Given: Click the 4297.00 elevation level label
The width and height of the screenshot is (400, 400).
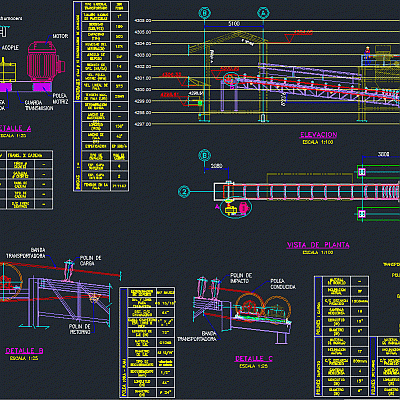Looking at the screenshot, I should pos(143,124).
